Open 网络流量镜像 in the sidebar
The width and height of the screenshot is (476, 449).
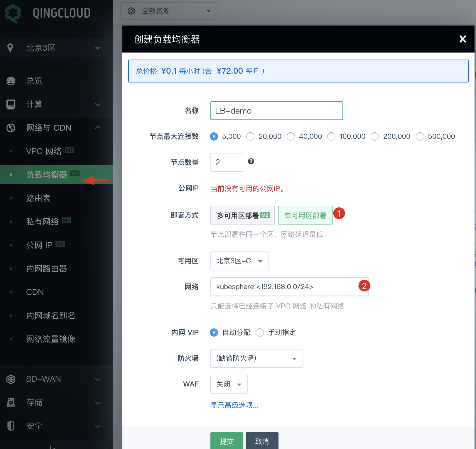(x=51, y=339)
